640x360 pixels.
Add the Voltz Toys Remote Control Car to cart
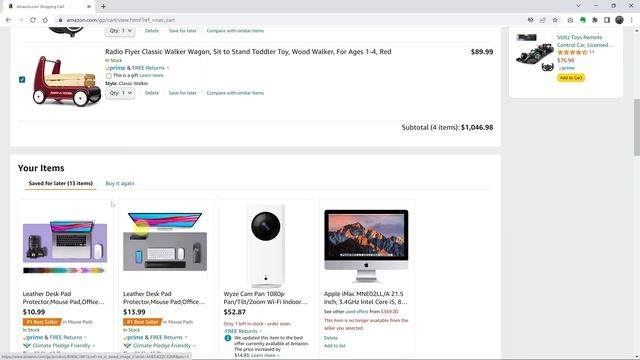coord(571,78)
